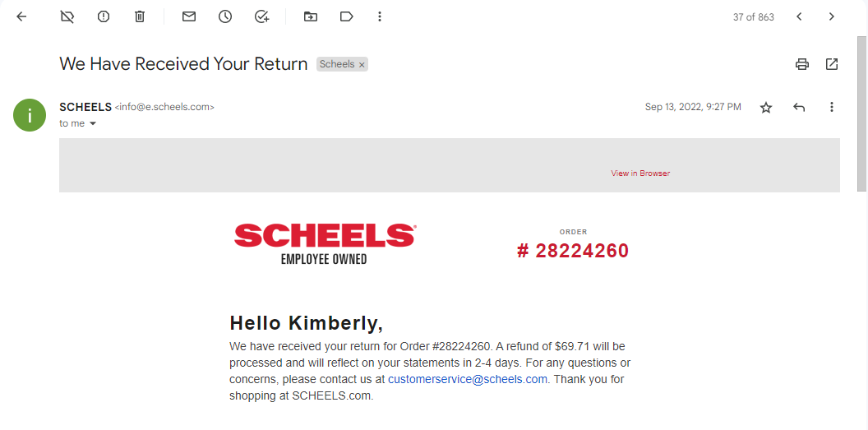The width and height of the screenshot is (868, 430).
Task: Reply to SCHEELS email
Action: (x=798, y=108)
